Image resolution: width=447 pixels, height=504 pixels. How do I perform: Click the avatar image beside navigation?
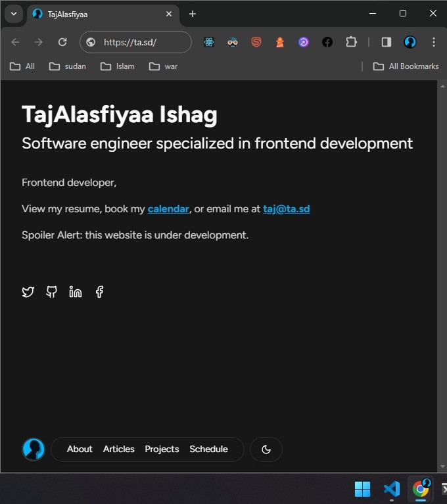coord(34,449)
